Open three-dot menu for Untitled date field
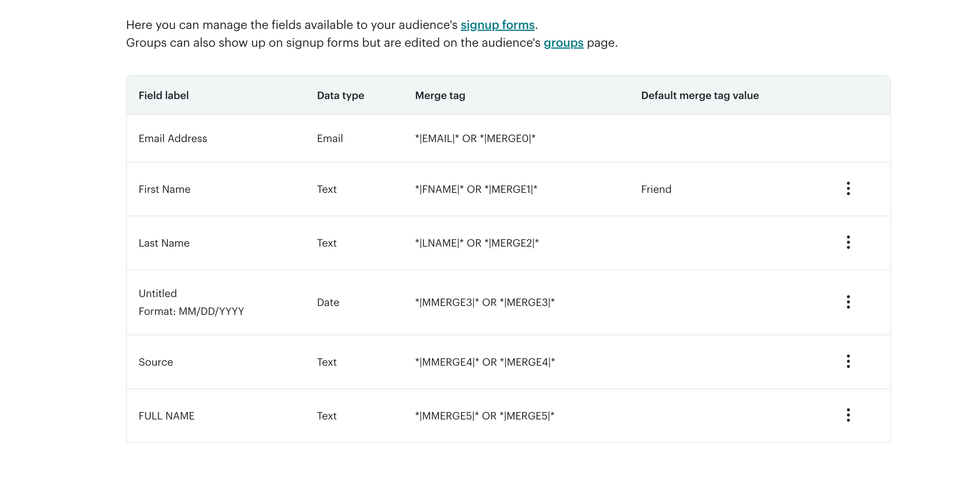This screenshot has width=980, height=497. pos(848,302)
